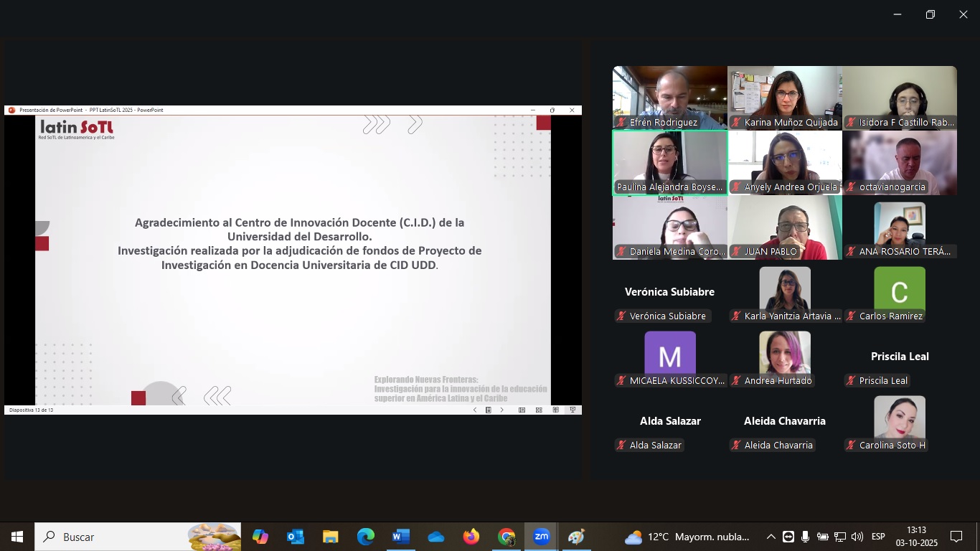Go to previous slide using left arrow
980x551 pixels.
click(474, 410)
